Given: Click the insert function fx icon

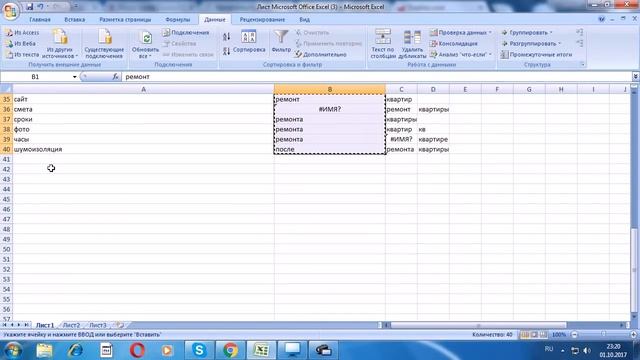Looking at the screenshot, I should click(116, 77).
